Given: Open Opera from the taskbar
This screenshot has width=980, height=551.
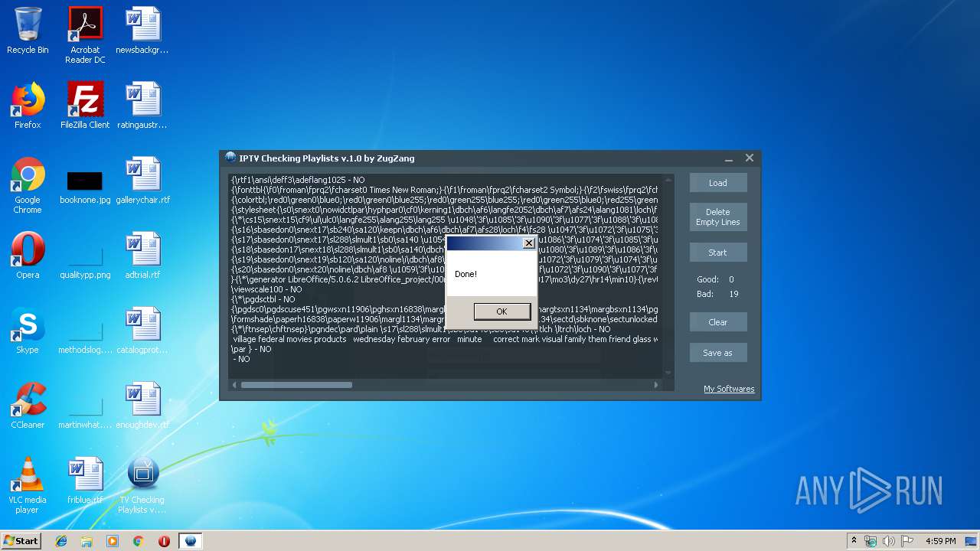Looking at the screenshot, I should click(164, 541).
